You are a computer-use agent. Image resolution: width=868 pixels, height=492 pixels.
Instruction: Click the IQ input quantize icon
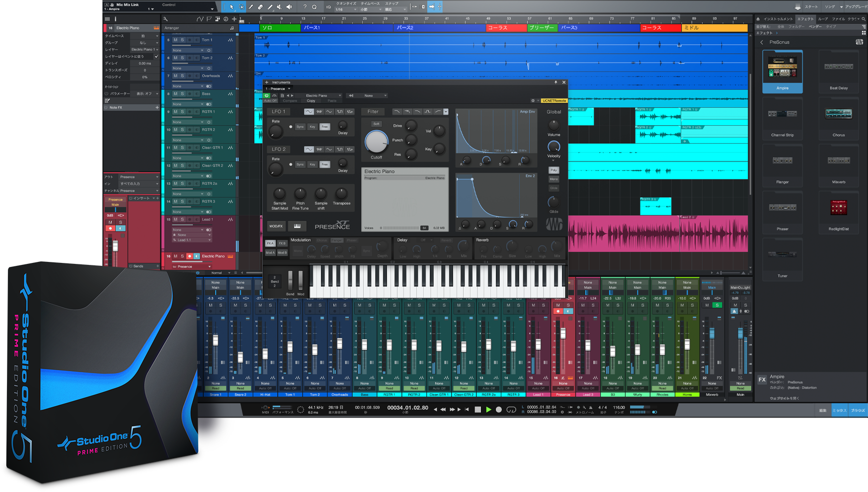[328, 7]
